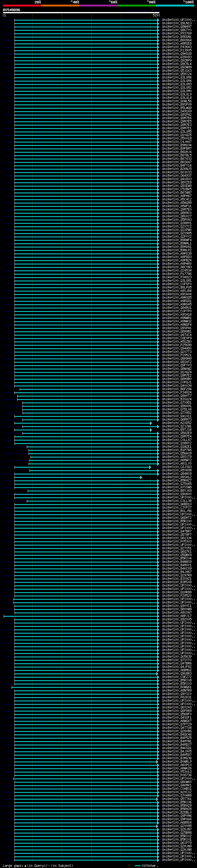Select the UniRef100_P17786 label

coord(177,274)
